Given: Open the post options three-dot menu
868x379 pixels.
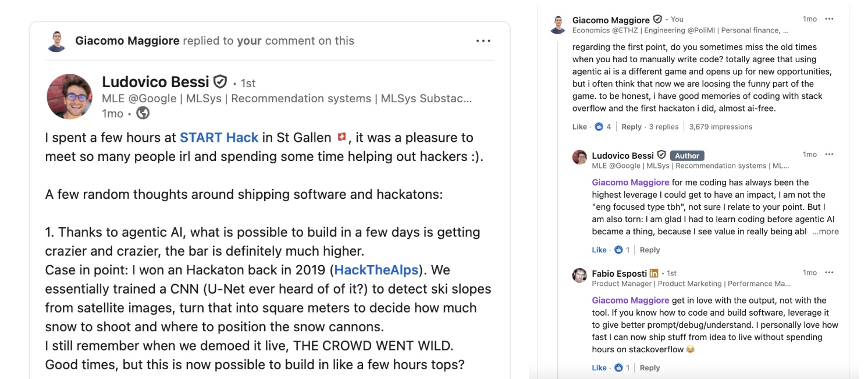Looking at the screenshot, I should point(483,41).
